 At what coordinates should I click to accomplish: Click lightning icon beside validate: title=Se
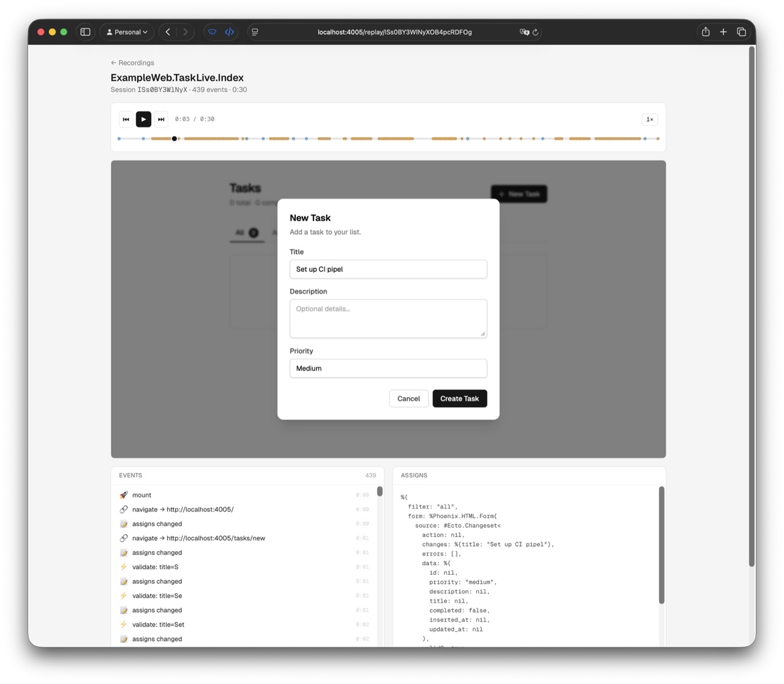click(x=123, y=596)
